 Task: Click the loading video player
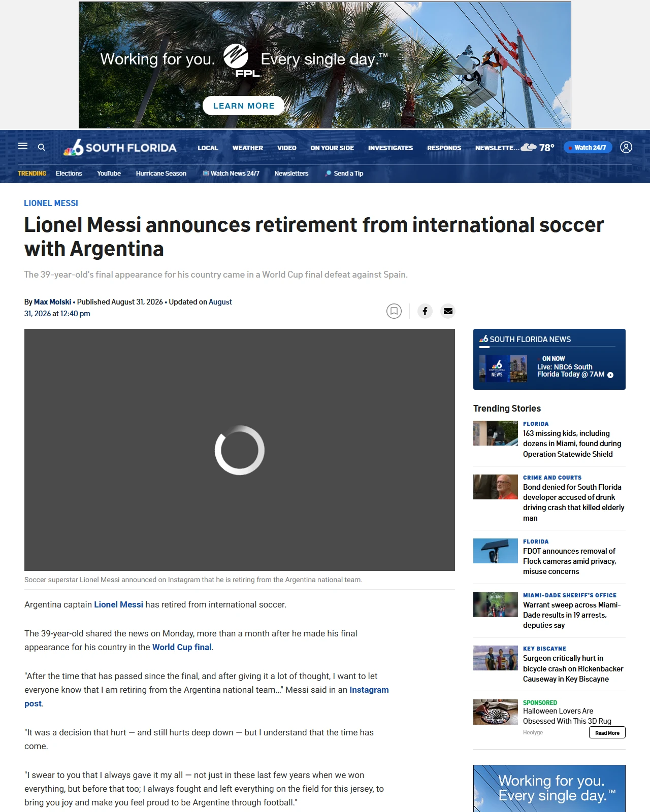[x=240, y=450]
